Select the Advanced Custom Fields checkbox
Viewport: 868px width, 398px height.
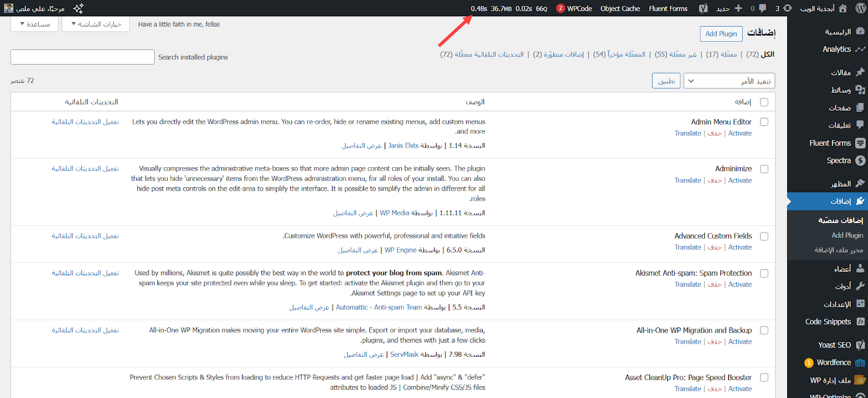click(x=764, y=236)
